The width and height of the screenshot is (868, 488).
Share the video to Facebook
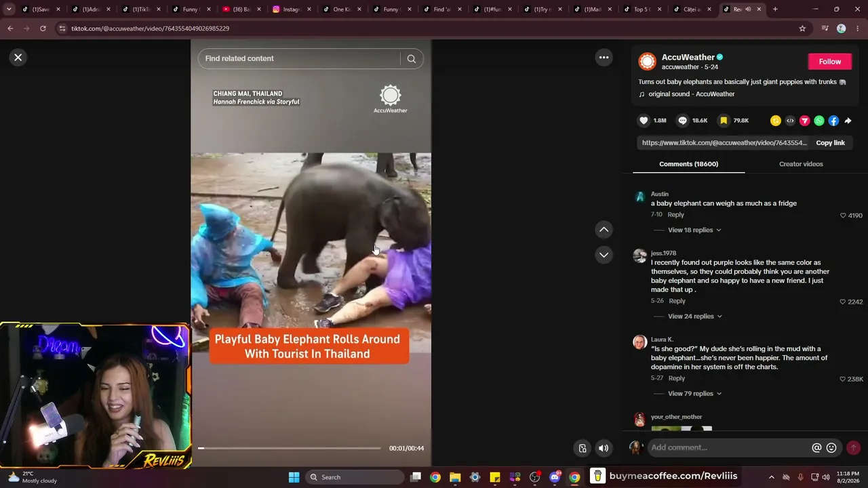833,121
